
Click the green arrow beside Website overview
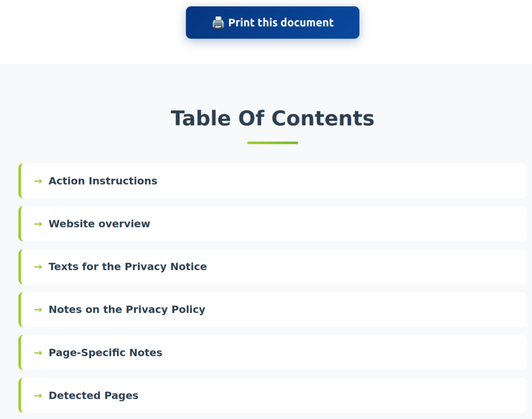[x=38, y=224]
